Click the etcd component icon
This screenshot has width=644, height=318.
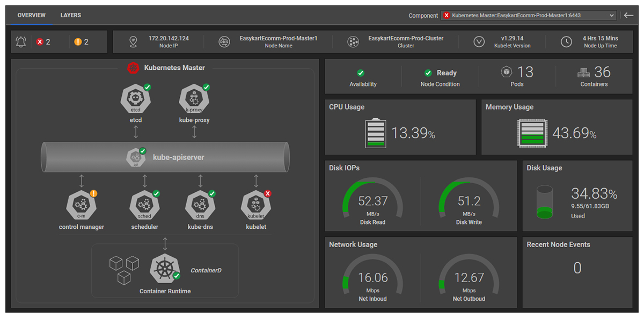pyautogui.click(x=135, y=99)
